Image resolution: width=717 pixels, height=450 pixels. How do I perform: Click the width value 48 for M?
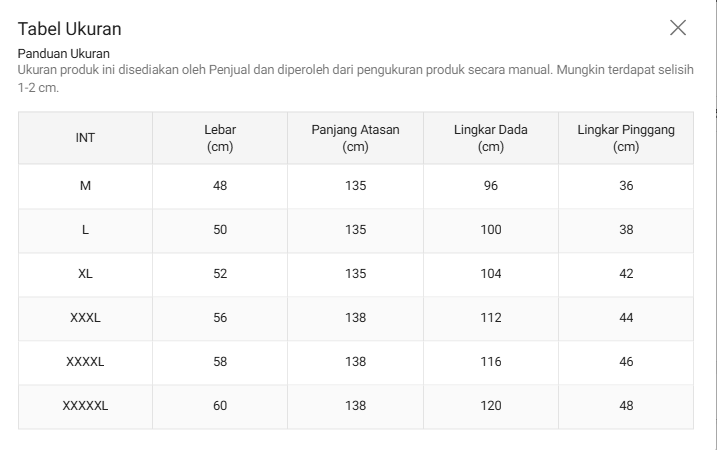click(220, 186)
